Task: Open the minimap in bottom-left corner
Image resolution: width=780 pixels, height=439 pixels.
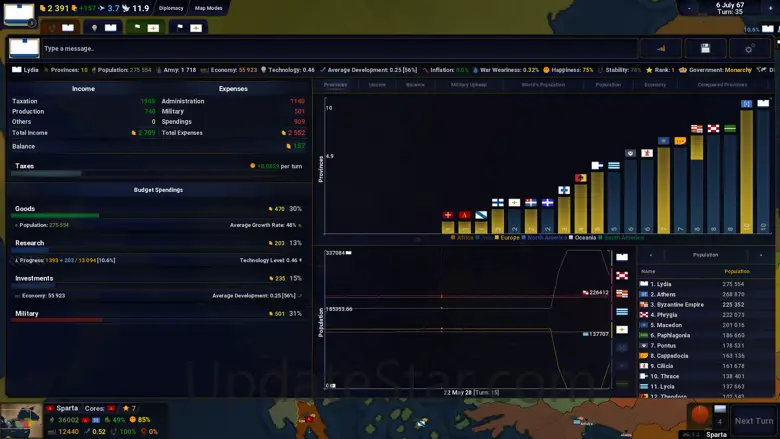Action: [x=21, y=421]
